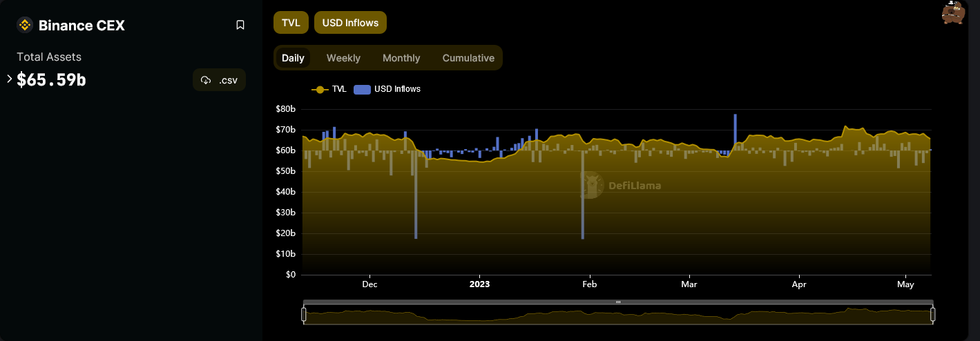Click the Binance CEX title text

point(81,26)
